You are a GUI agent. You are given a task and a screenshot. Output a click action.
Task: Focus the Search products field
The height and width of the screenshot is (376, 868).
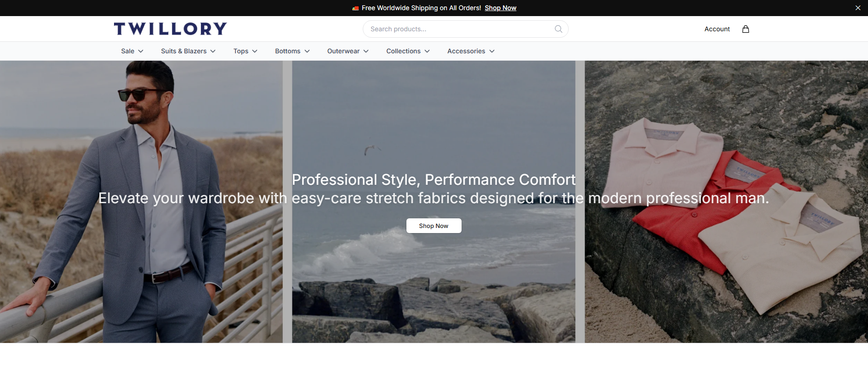click(466, 29)
